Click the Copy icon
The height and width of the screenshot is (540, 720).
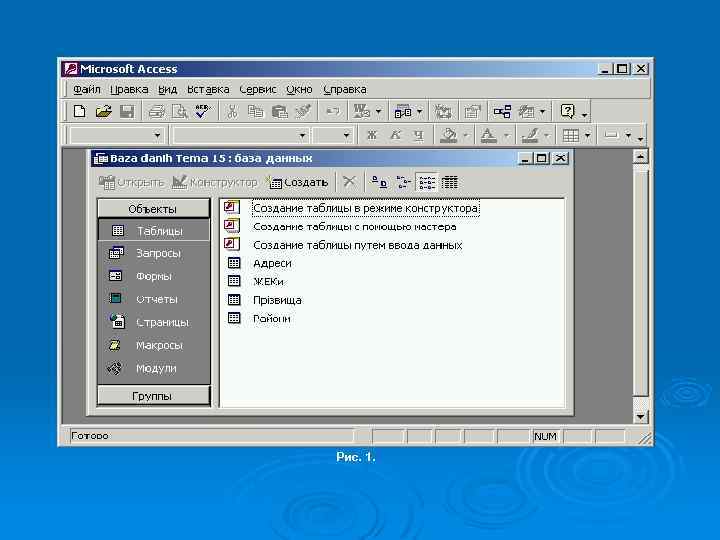point(256,111)
